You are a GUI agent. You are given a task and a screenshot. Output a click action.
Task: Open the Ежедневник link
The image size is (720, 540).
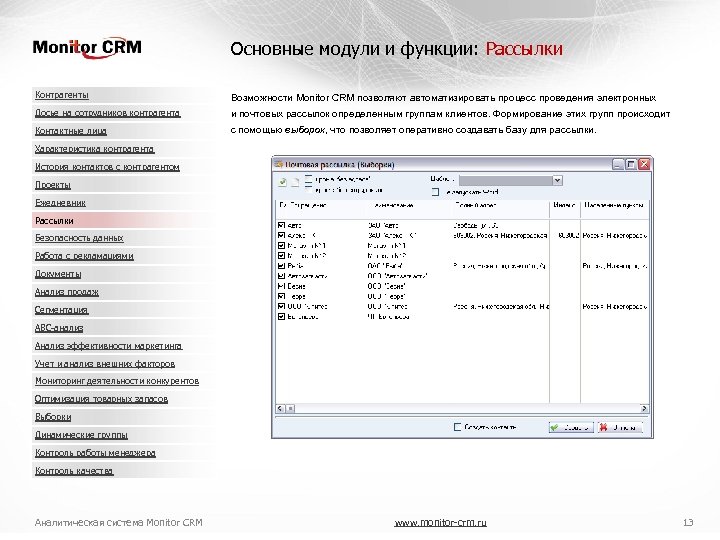coord(60,202)
